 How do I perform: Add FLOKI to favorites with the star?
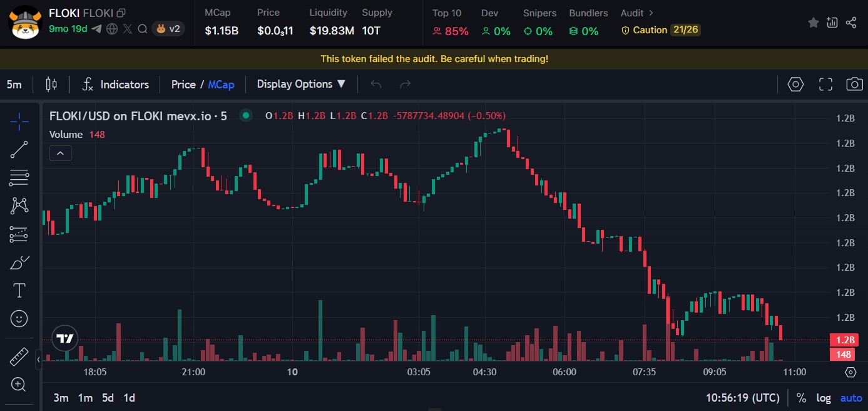[813, 23]
